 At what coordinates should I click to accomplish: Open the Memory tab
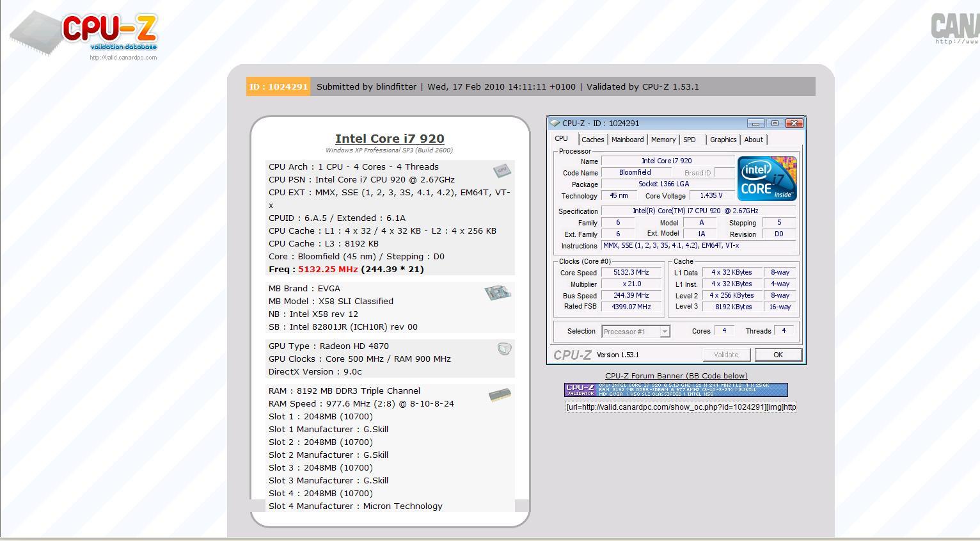(x=663, y=140)
